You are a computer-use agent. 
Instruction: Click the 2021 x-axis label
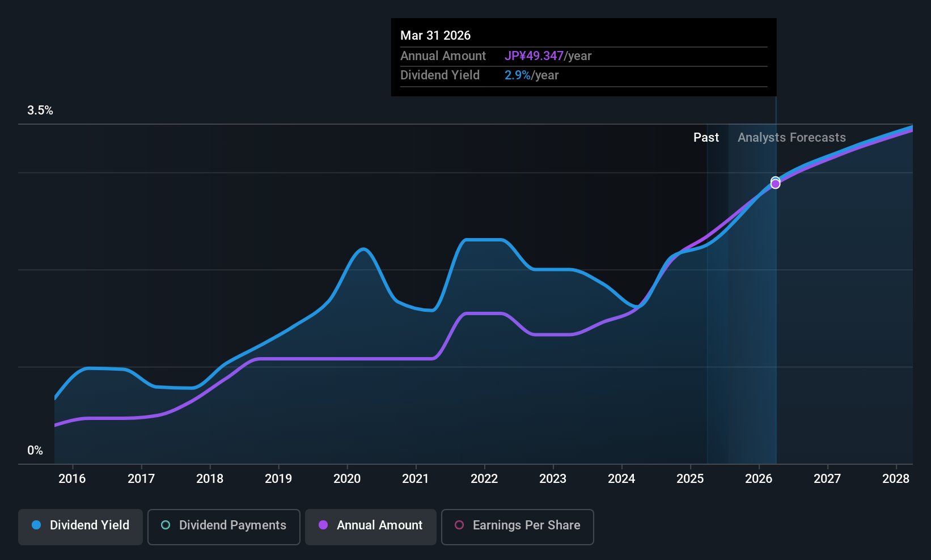point(416,479)
